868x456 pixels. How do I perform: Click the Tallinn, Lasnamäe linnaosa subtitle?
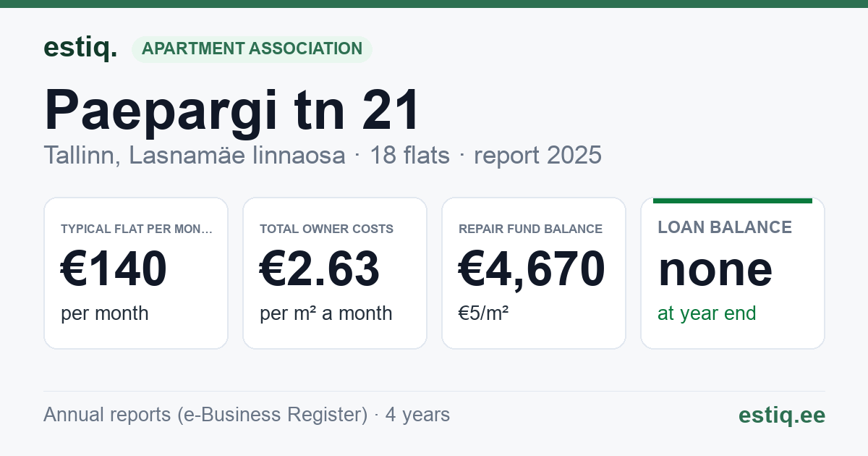click(195, 155)
